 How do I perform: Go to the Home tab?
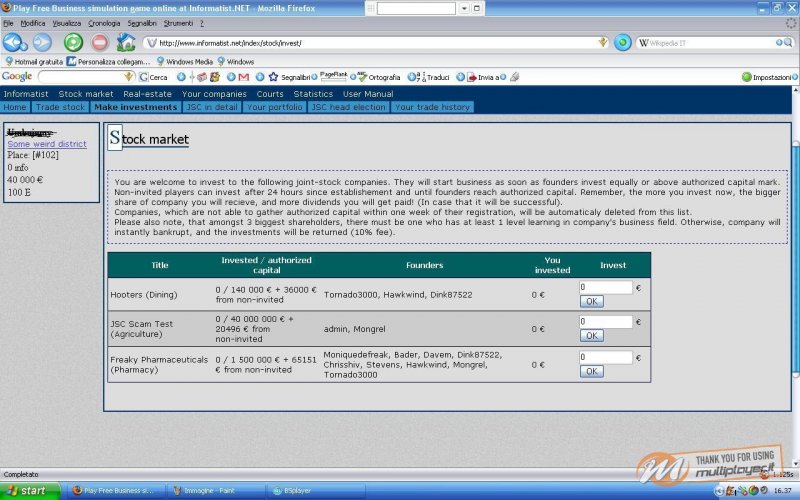[x=15, y=107]
